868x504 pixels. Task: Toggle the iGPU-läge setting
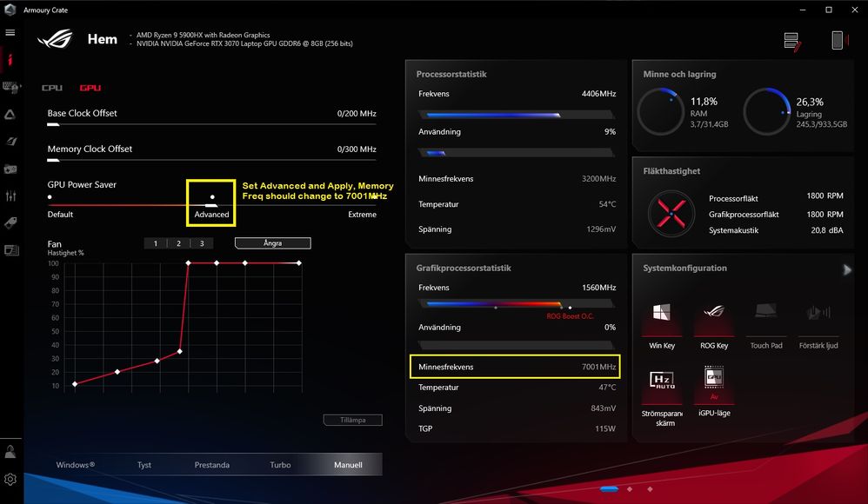point(714,390)
